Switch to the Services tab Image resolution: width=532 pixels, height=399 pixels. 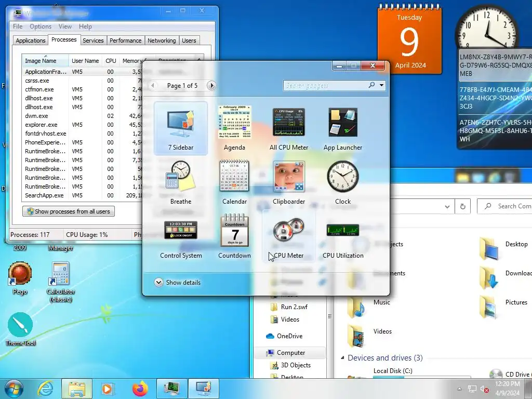93,41
